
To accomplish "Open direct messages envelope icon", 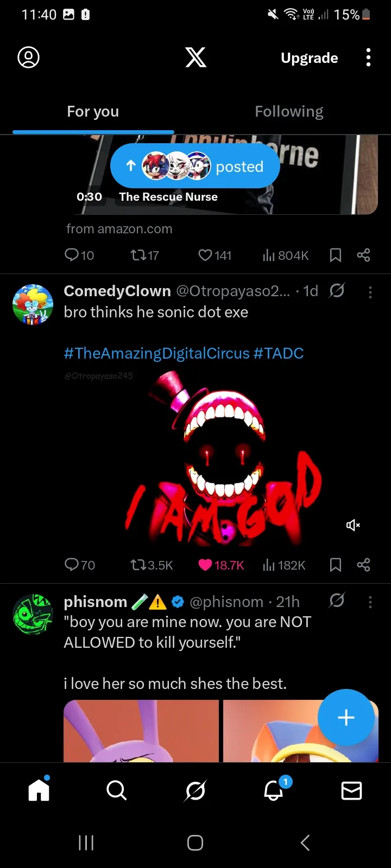I will [x=351, y=790].
